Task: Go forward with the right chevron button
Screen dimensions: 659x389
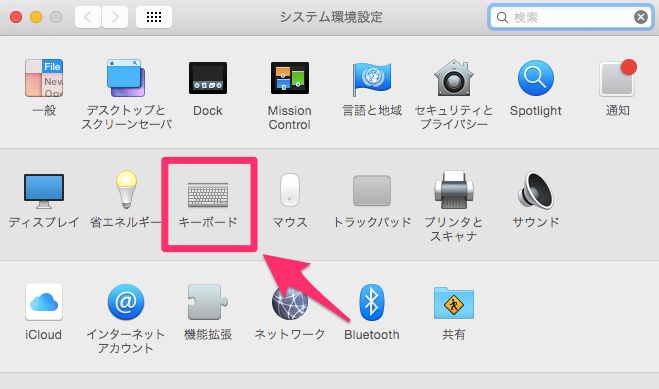Action: click(x=115, y=17)
